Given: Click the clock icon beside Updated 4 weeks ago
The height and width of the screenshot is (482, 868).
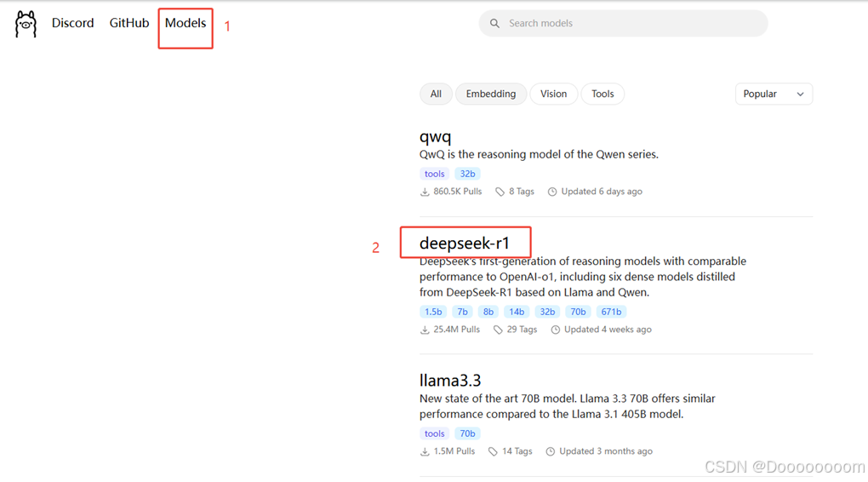Looking at the screenshot, I should pyautogui.click(x=555, y=330).
